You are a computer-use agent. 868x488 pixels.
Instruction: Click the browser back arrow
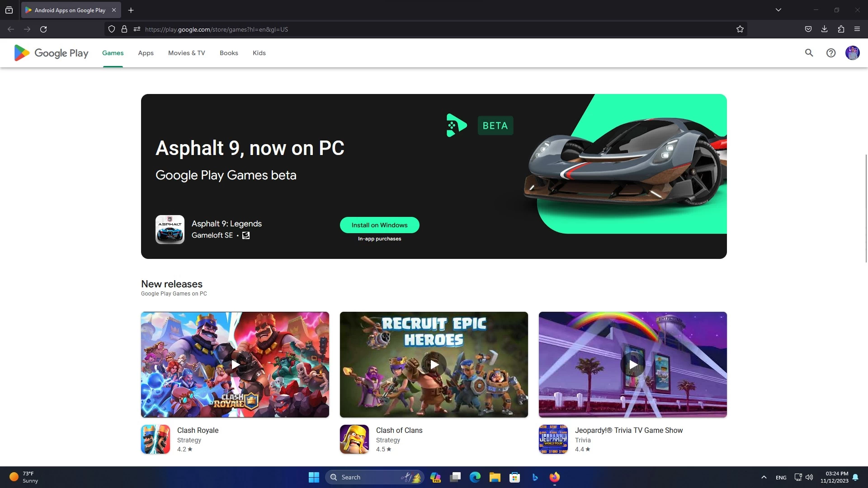11,29
